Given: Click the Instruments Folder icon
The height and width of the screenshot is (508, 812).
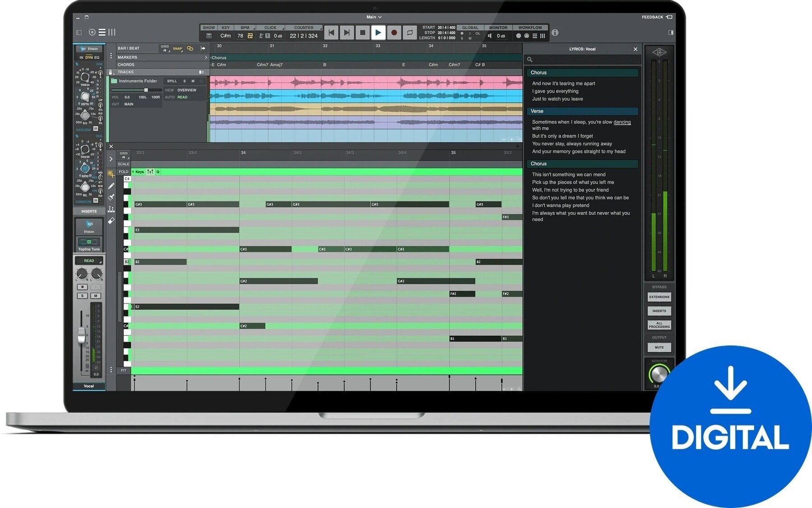Looking at the screenshot, I should (114, 81).
